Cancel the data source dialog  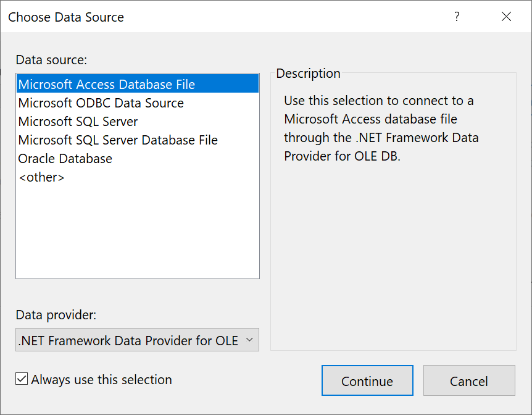469,380
